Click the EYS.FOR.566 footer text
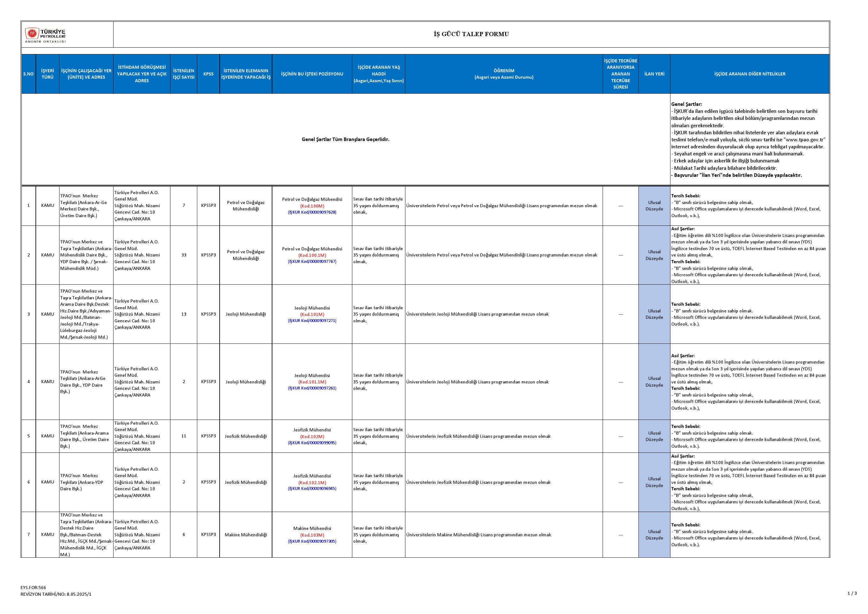This screenshot has width=868, height=614. tap(33, 587)
